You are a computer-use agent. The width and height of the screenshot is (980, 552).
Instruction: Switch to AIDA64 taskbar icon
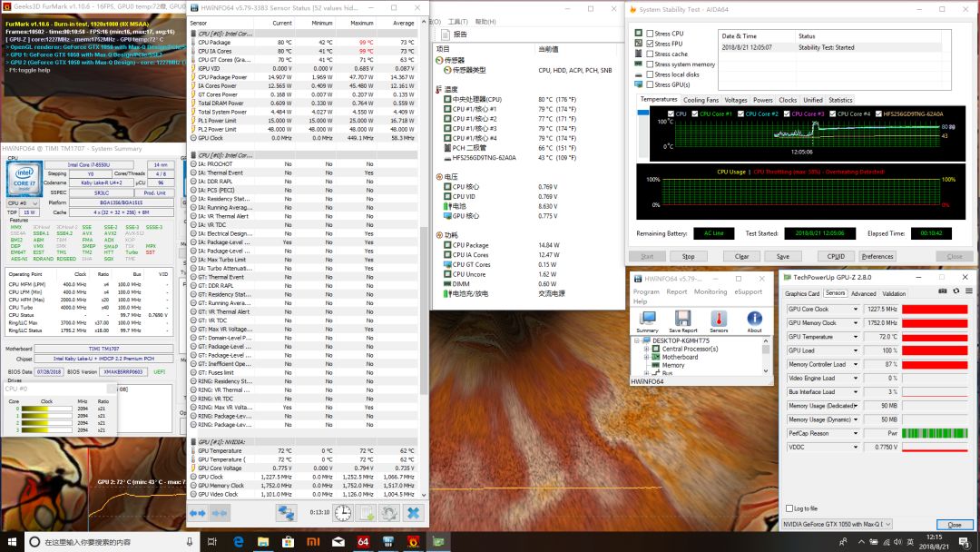coord(363,541)
